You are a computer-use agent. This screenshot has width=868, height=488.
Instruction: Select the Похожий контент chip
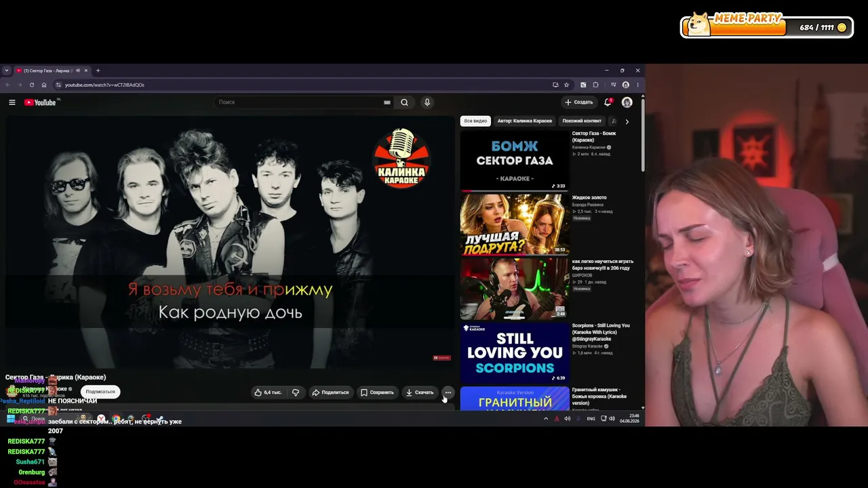pos(582,121)
